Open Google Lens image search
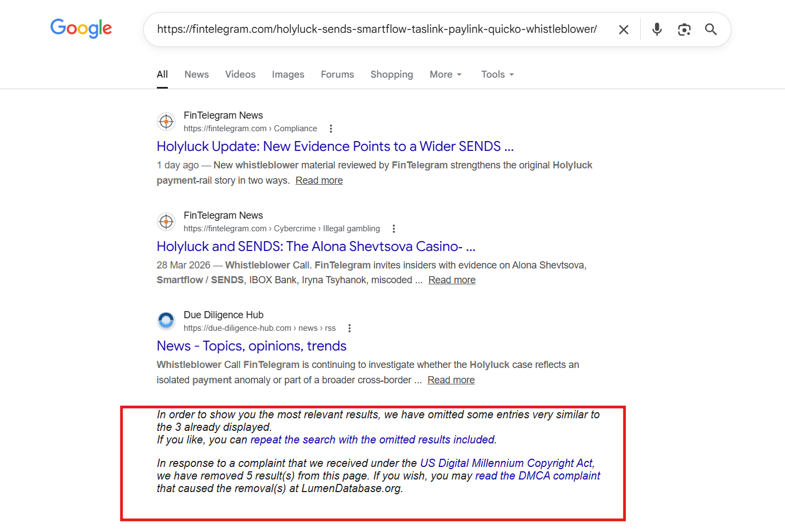 pos(684,30)
